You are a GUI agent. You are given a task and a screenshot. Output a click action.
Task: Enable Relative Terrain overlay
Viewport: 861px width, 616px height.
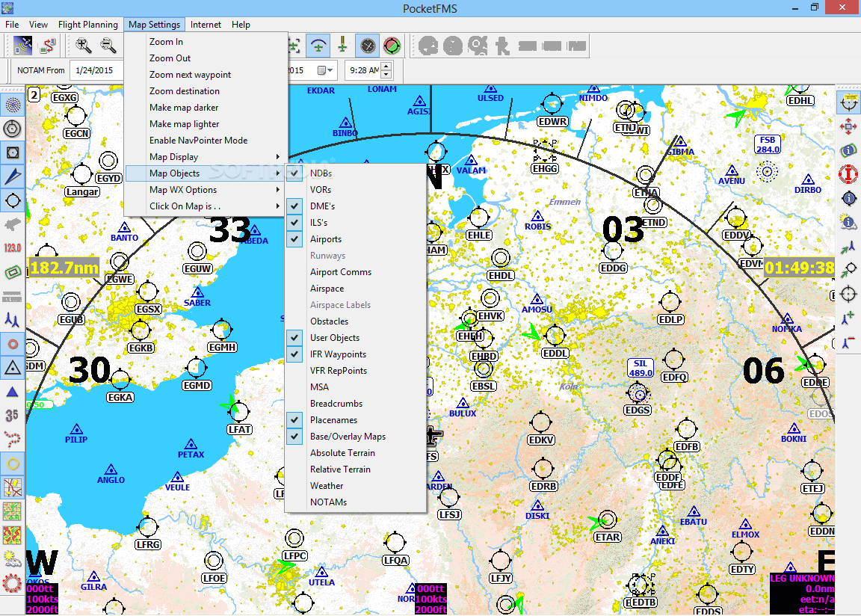[355, 469]
